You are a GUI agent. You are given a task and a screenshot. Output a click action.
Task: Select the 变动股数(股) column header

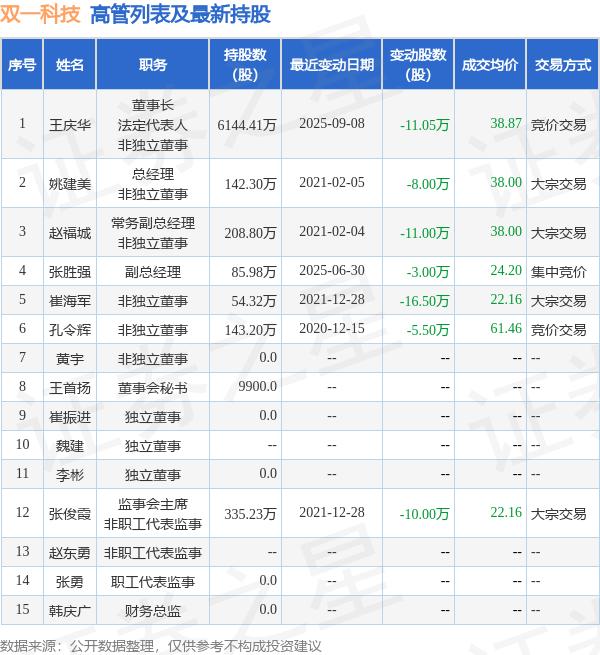click(x=418, y=65)
